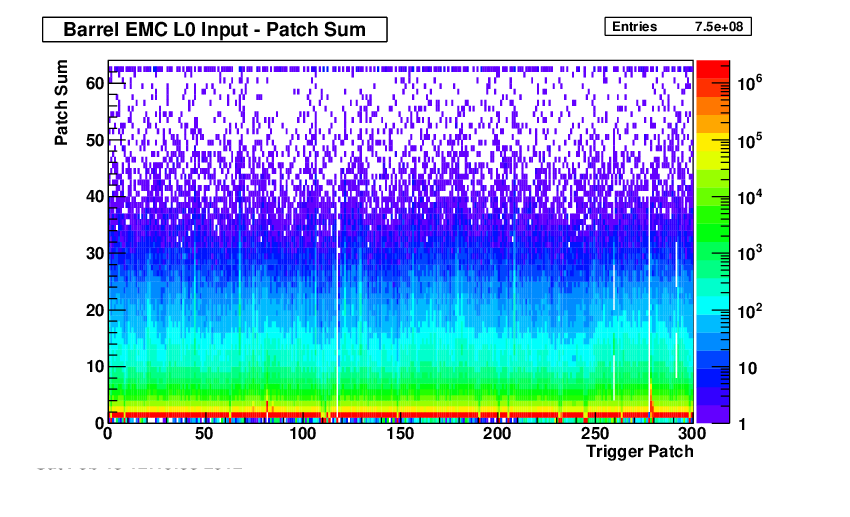This screenshot has height=517, width=850.
Task: Click x-axis label 50
Action: [x=204, y=434]
